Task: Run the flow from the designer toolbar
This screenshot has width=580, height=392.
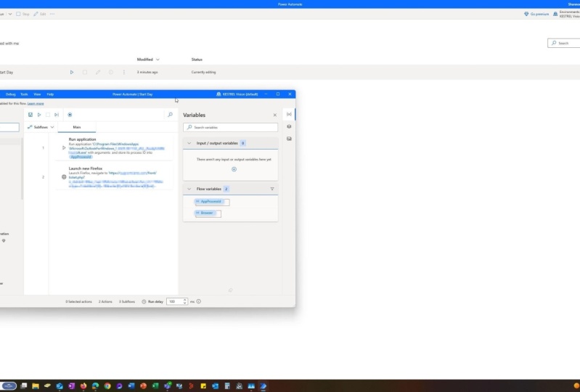Action: point(39,115)
